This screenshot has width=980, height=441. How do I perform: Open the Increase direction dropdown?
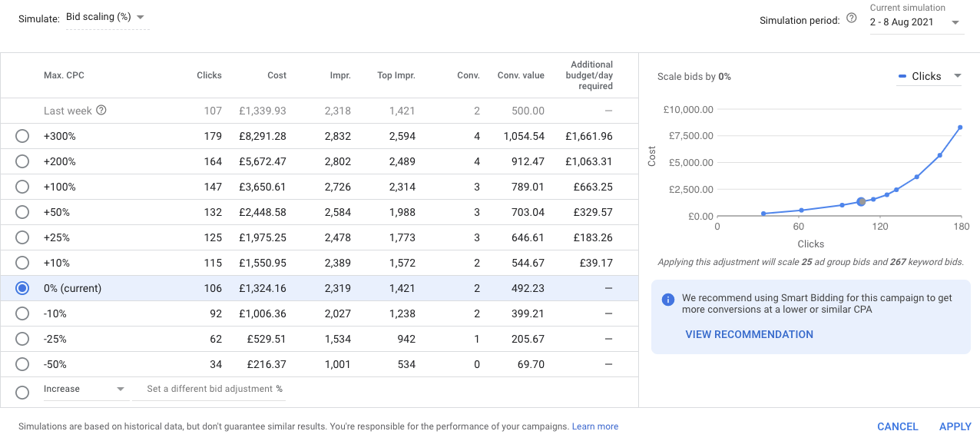(84, 390)
